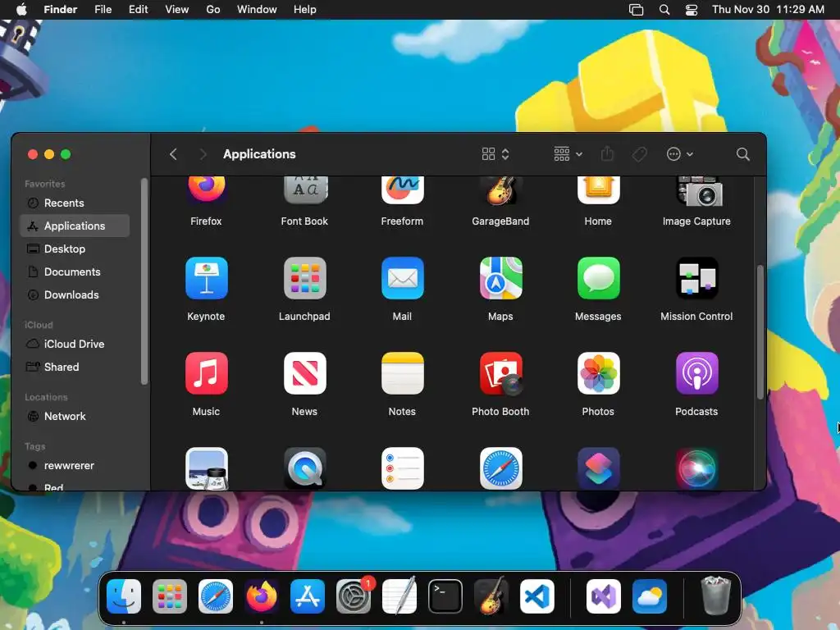Viewport: 840px width, 630px height.
Task: Click the date and time in the menu bar
Action: pyautogui.click(x=768, y=10)
